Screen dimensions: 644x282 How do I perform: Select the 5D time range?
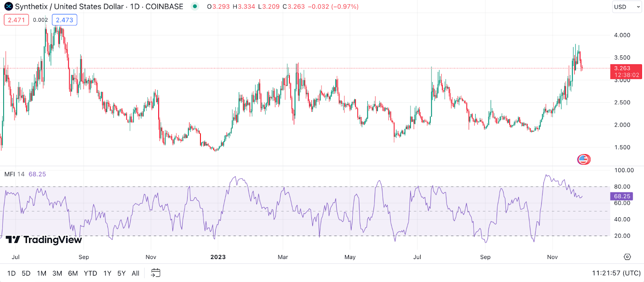pyautogui.click(x=26, y=273)
